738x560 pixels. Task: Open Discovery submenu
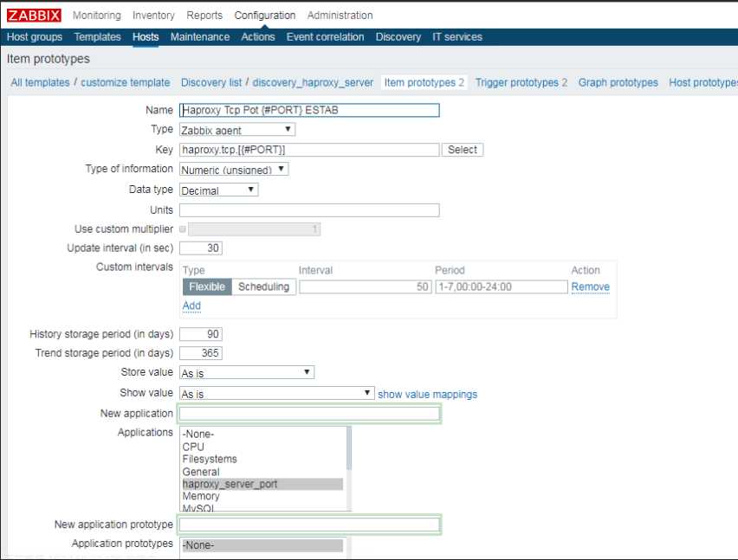click(x=398, y=36)
